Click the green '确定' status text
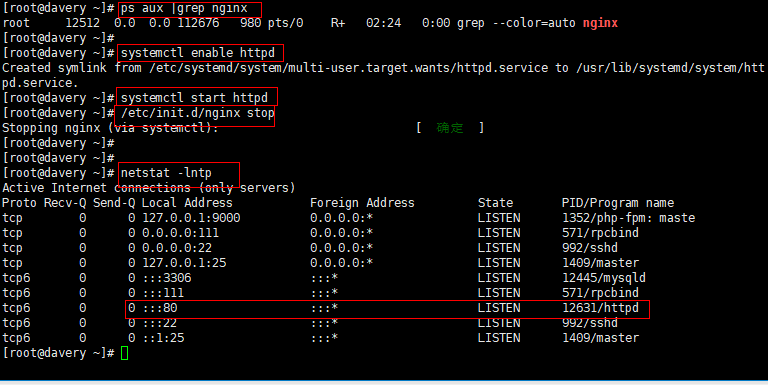 coord(450,128)
